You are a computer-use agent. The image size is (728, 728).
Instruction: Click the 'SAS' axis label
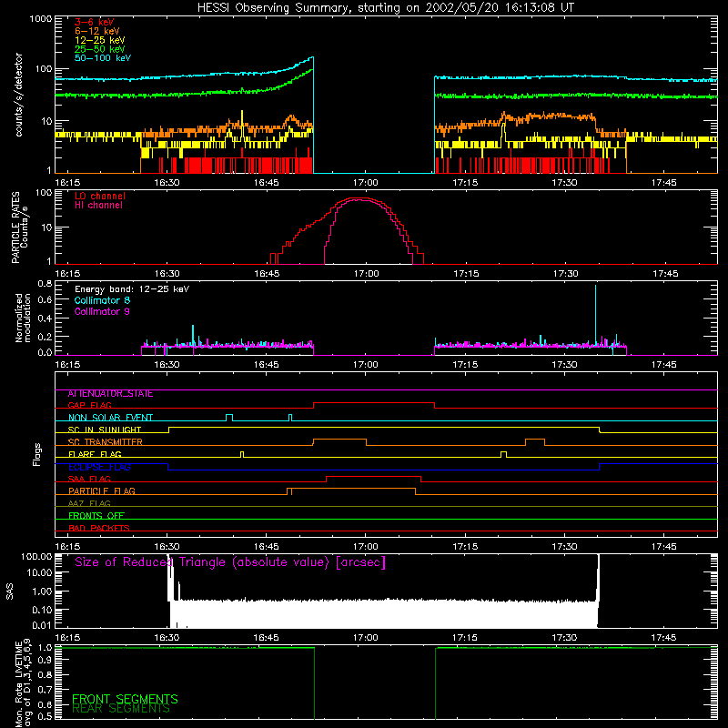[10, 591]
